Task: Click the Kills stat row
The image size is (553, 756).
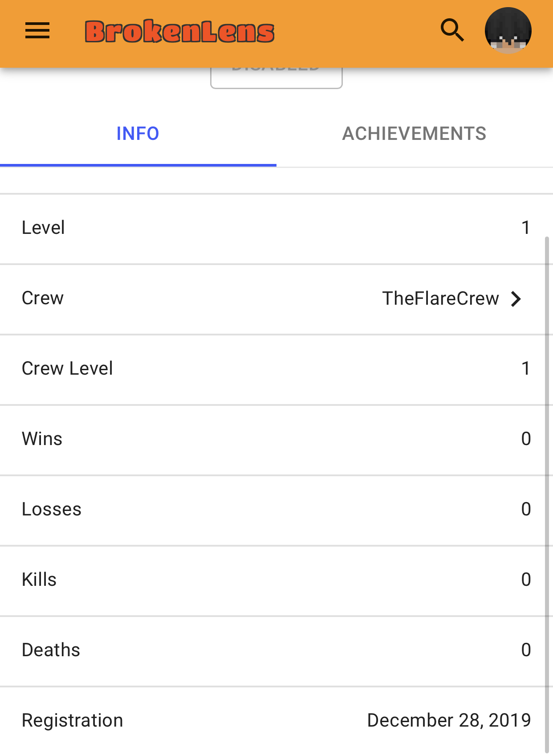Action: [276, 580]
